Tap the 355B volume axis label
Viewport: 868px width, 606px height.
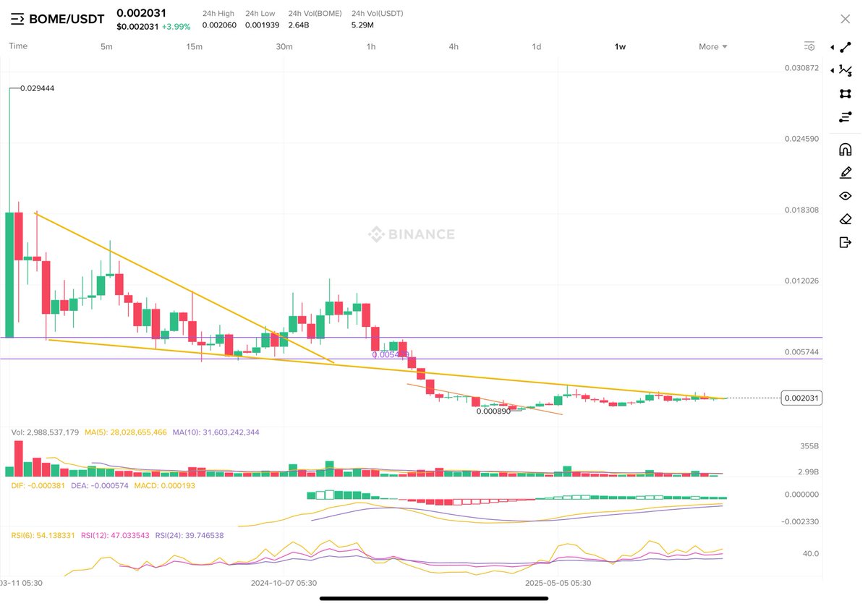click(809, 446)
